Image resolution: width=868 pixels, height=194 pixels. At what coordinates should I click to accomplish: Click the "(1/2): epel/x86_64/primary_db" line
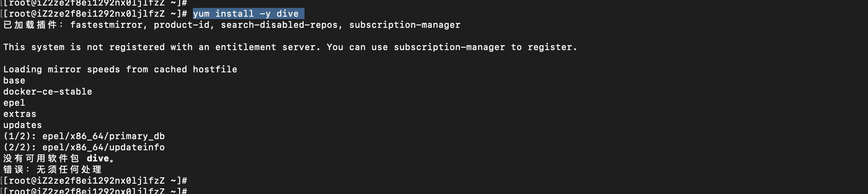84,136
